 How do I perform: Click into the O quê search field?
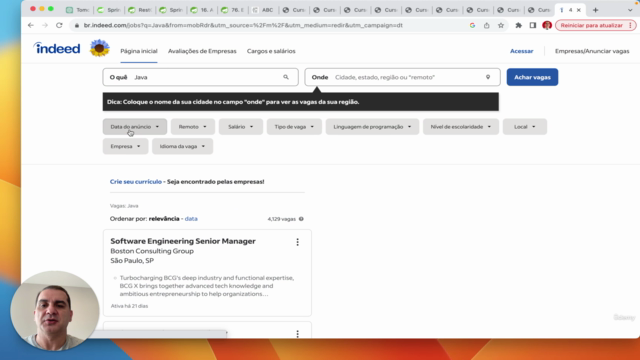(x=200, y=77)
